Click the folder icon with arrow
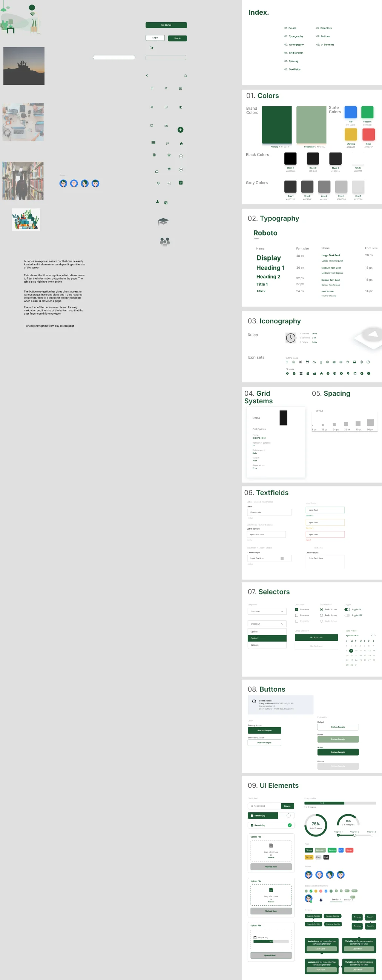The width and height of the screenshot is (382, 980). click(152, 125)
